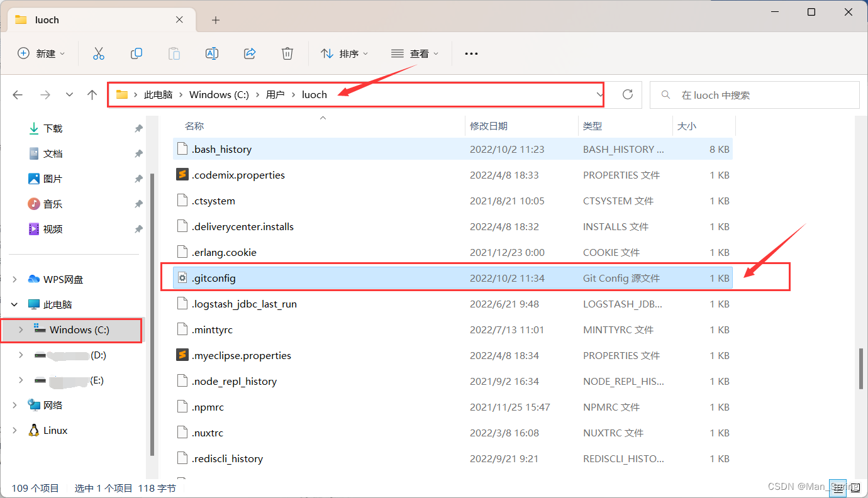The height and width of the screenshot is (498, 868).
Task: Close the luoch tab
Action: [179, 19]
